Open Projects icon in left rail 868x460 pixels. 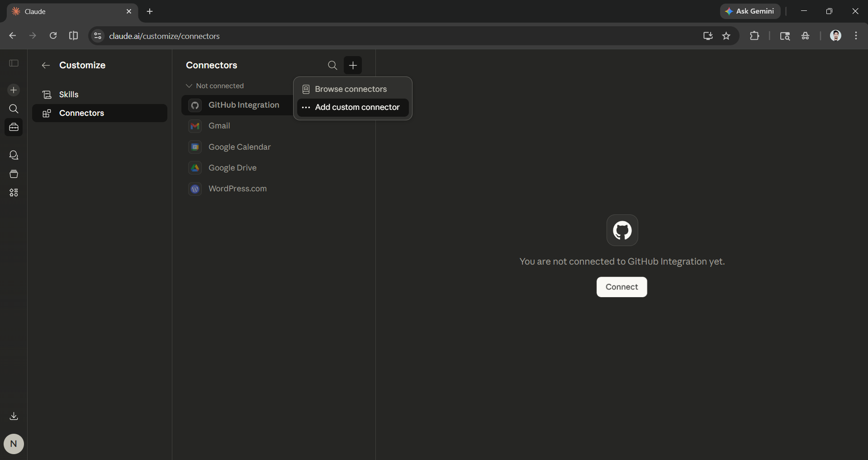pyautogui.click(x=14, y=174)
